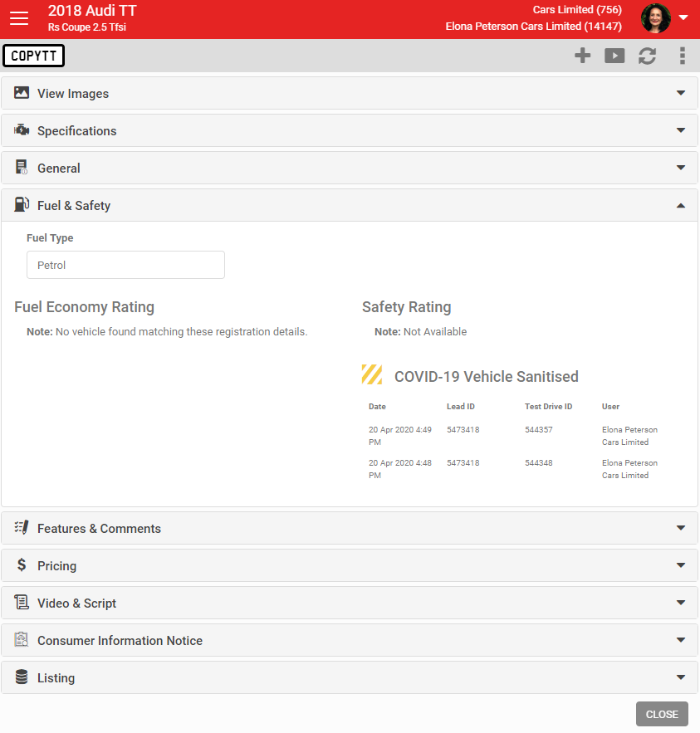Click the COVID-19 yellow stripes icon
The image size is (700, 733).
[372, 374]
